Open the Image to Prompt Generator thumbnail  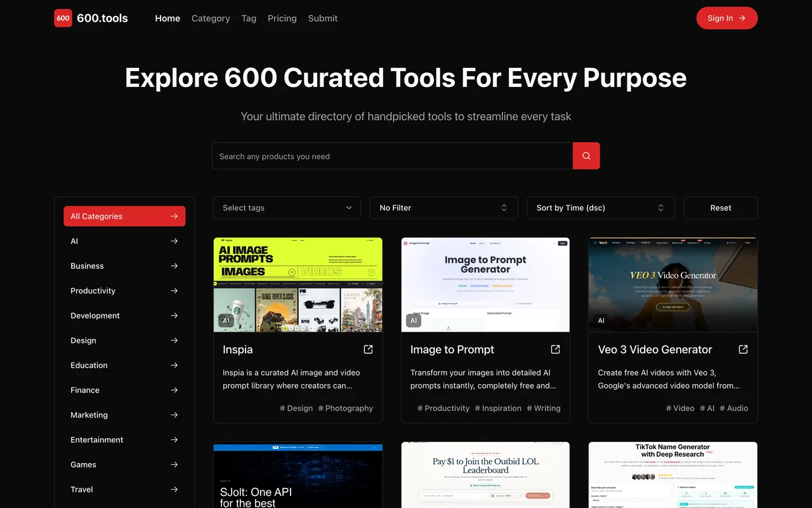[485, 285]
